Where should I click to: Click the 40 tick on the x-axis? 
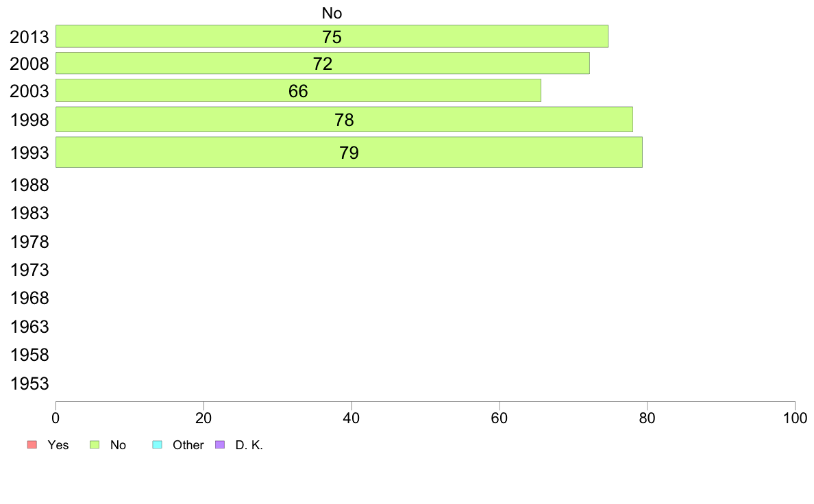tap(351, 418)
